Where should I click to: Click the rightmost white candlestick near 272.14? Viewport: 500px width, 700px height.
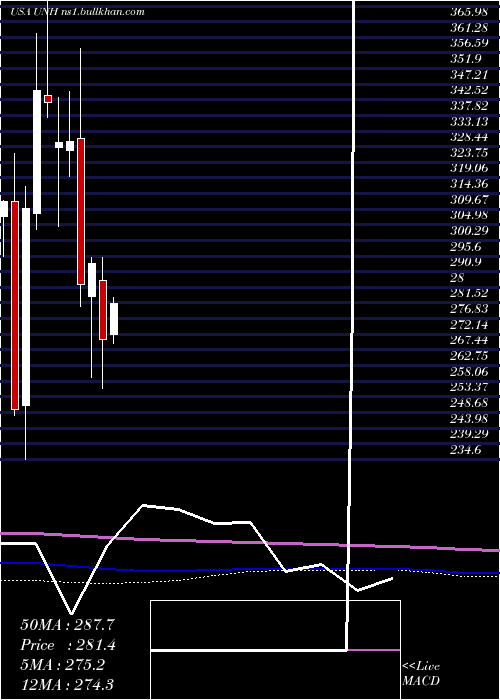point(114,319)
